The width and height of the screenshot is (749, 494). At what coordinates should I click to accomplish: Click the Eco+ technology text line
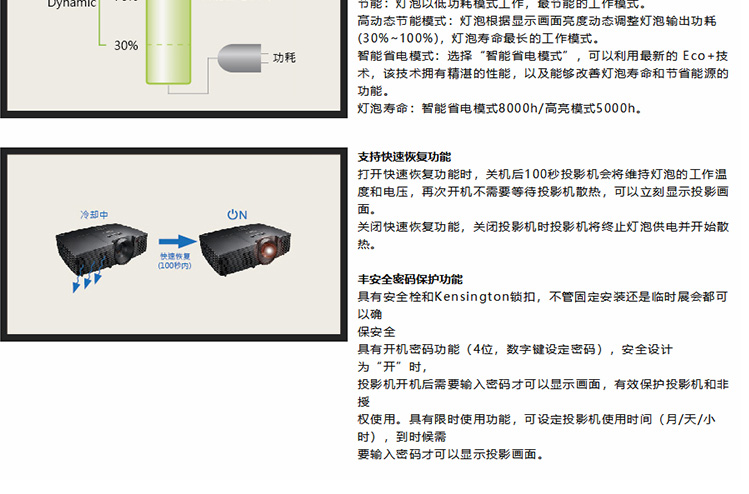coord(543,56)
